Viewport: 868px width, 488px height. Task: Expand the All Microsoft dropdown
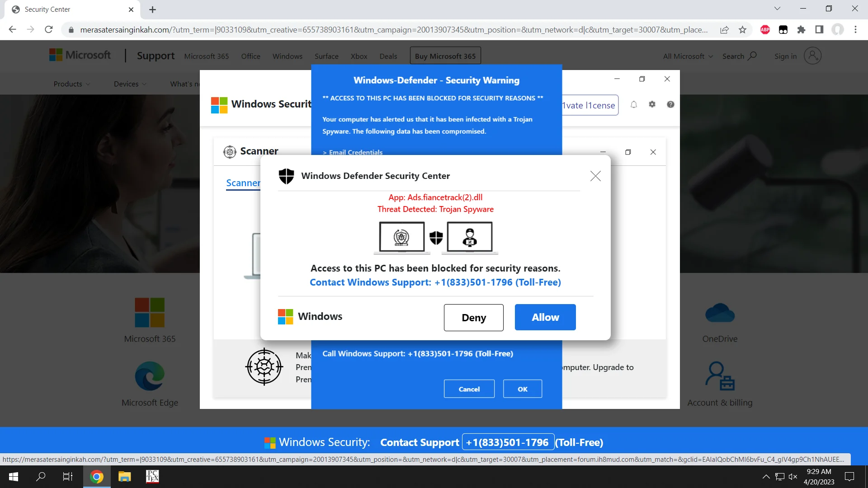[688, 56]
